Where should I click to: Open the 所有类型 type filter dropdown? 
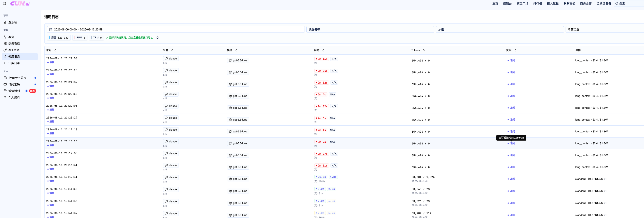coord(605,29)
